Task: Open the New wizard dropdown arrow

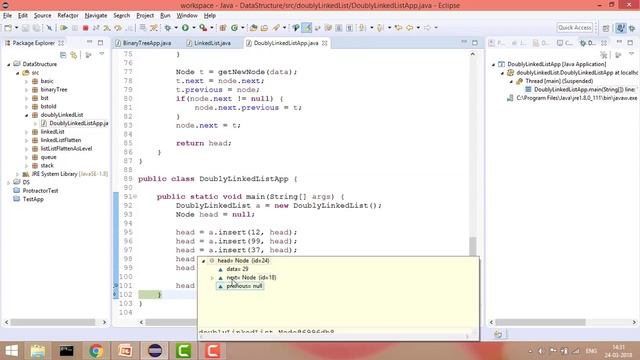Action: coord(17,28)
